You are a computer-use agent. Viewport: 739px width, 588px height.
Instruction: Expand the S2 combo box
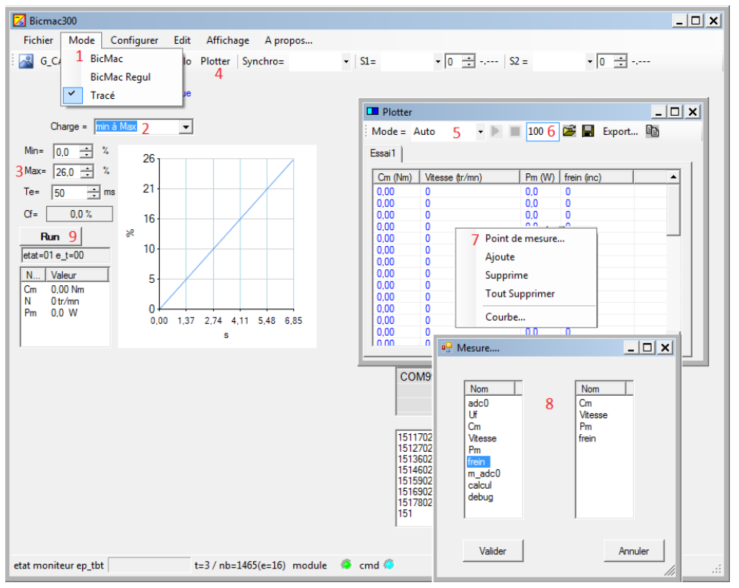(589, 62)
